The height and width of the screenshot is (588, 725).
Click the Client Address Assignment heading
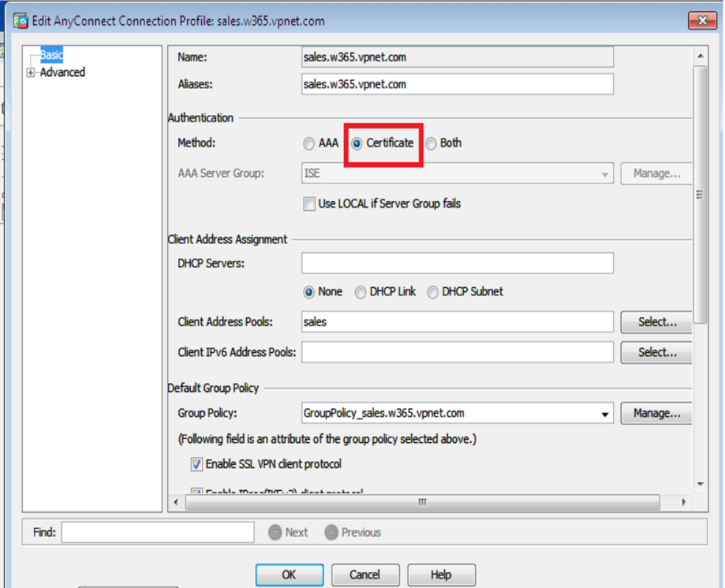coord(228,239)
